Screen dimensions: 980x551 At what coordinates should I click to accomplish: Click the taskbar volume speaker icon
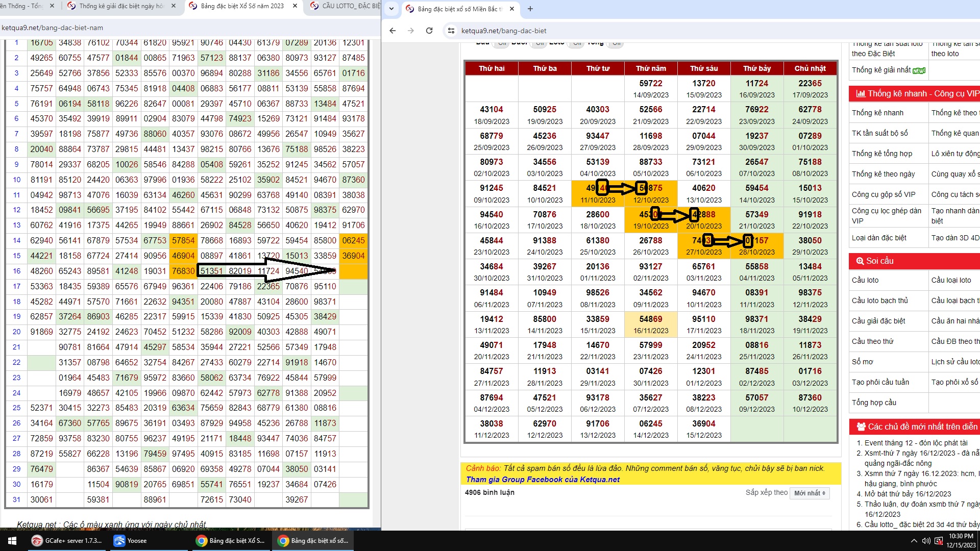click(926, 541)
